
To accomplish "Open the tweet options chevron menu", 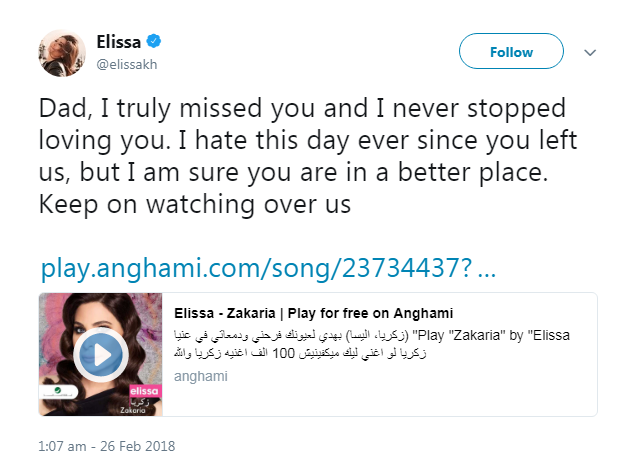I will [x=590, y=51].
